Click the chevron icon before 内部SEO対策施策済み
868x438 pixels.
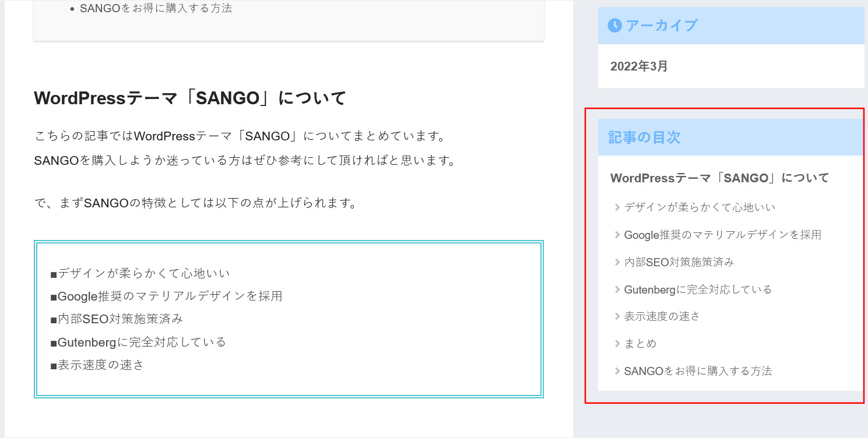point(617,262)
